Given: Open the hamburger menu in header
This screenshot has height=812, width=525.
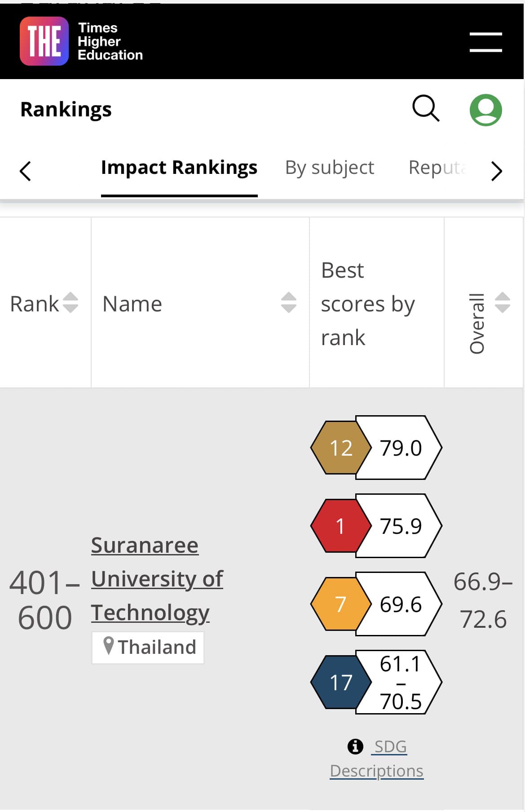Looking at the screenshot, I should (485, 42).
